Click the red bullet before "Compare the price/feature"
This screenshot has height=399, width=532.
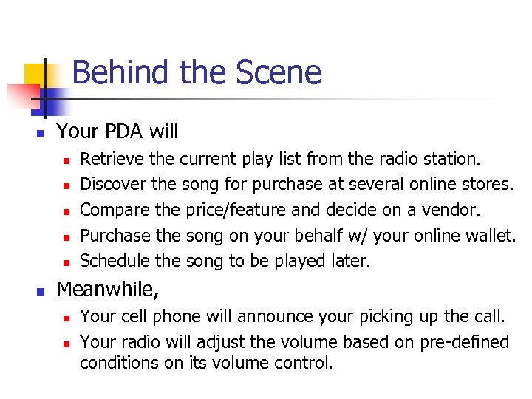(65, 211)
